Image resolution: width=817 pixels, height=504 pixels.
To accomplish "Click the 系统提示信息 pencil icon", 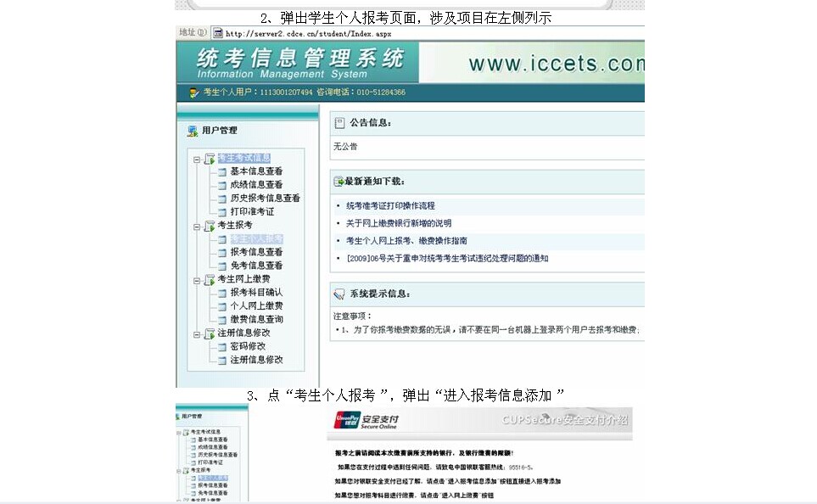I will (x=339, y=294).
